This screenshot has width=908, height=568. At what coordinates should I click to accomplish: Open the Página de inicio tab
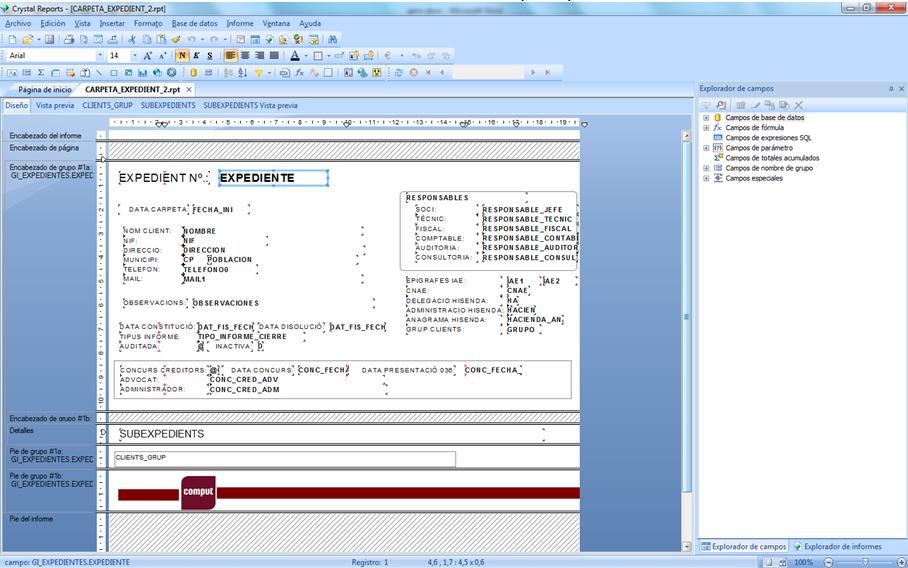pos(45,90)
